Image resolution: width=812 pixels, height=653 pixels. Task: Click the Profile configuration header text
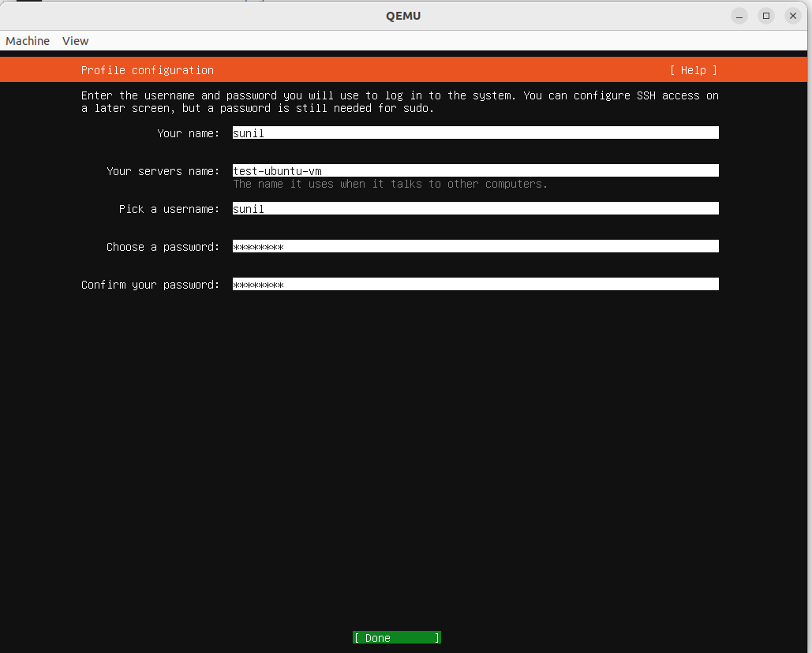point(147,70)
